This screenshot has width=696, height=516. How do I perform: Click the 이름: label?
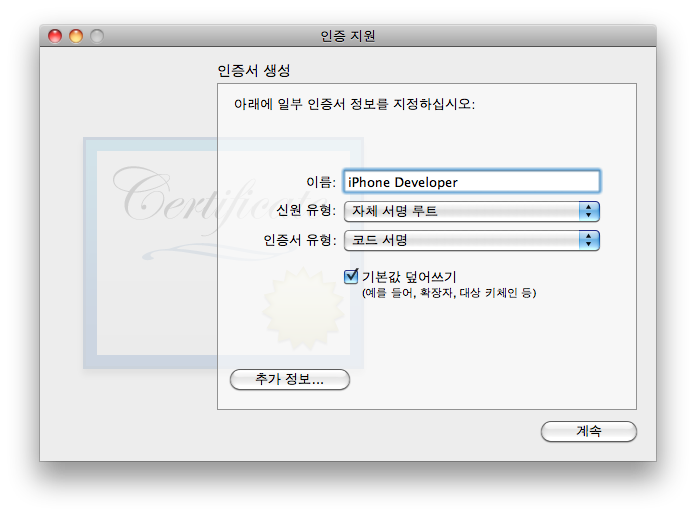pyautogui.click(x=321, y=182)
